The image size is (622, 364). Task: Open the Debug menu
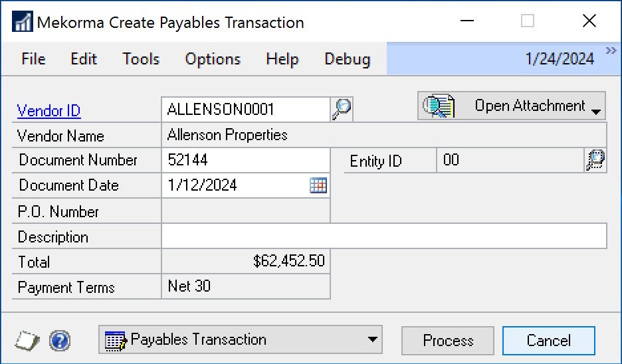point(347,59)
